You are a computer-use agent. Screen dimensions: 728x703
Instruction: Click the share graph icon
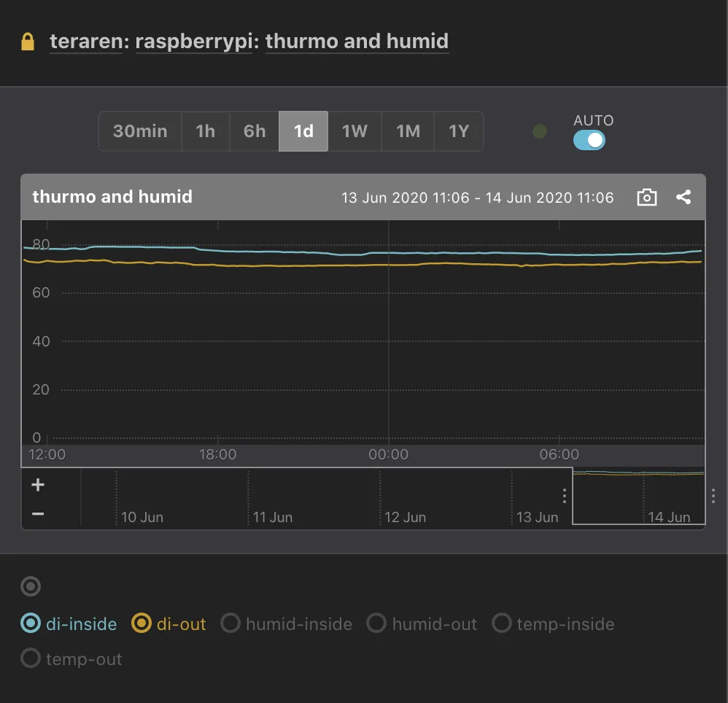683,197
